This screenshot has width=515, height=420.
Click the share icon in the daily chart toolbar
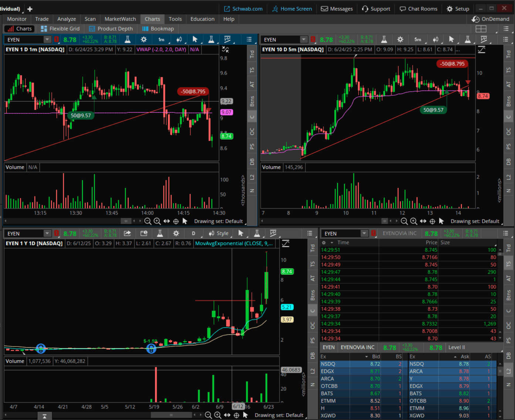point(127,233)
